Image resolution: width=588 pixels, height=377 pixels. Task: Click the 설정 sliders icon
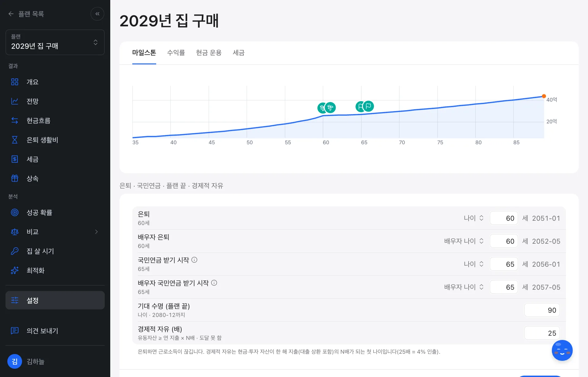tap(15, 300)
